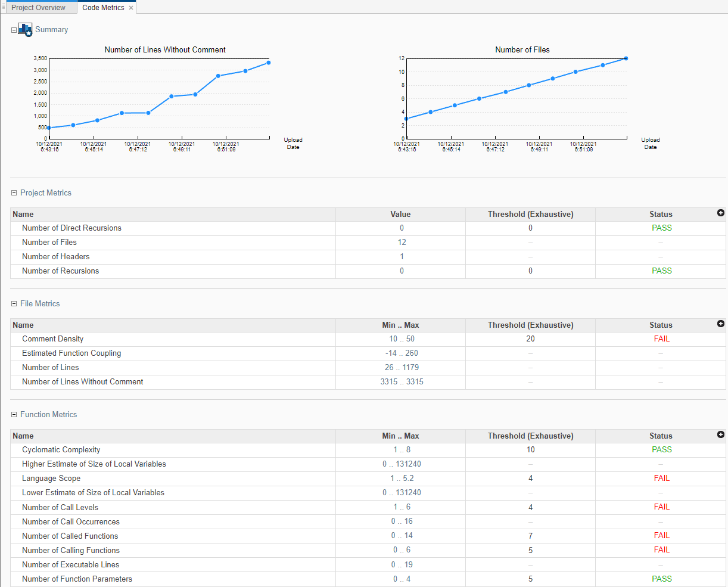The width and height of the screenshot is (728, 587).
Task: Close the Code Metrics tab
Action: click(x=131, y=8)
